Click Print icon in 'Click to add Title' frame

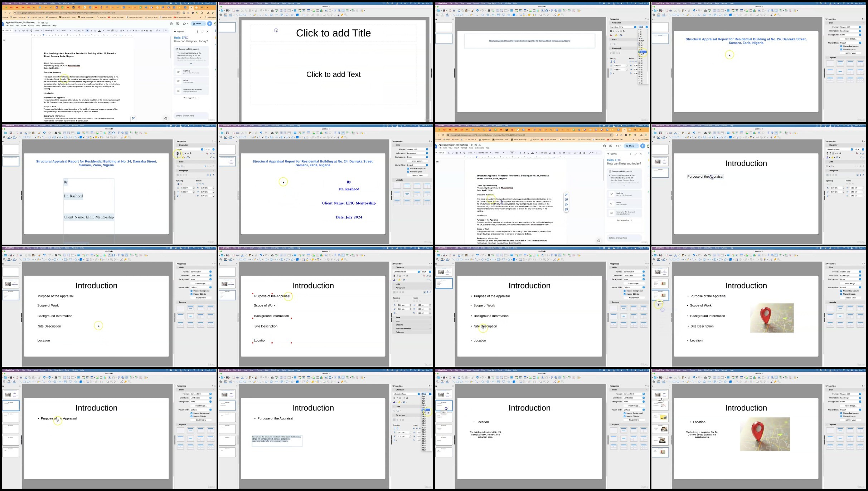237,11
